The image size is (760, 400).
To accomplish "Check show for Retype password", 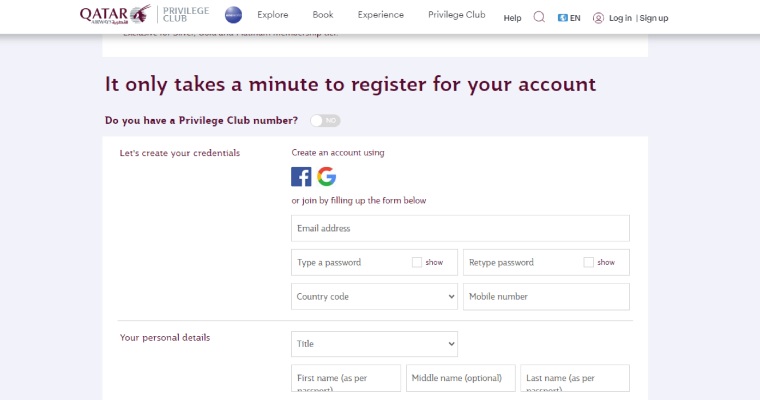I will point(588,262).
